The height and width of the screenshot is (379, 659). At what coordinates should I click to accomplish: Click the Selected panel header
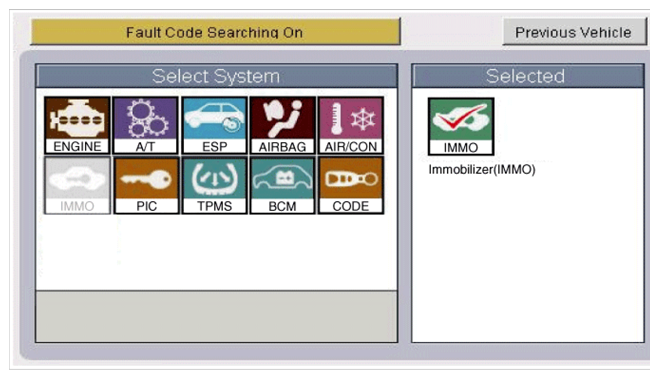[x=528, y=76]
